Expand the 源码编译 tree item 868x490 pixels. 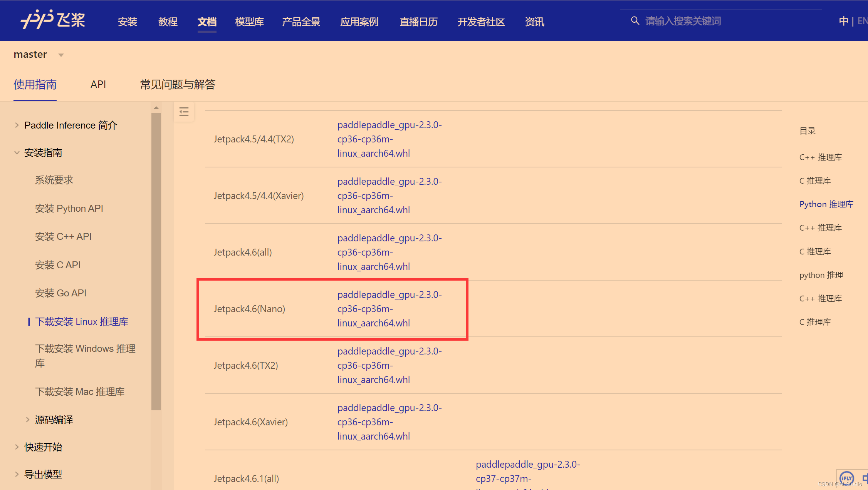click(x=27, y=420)
